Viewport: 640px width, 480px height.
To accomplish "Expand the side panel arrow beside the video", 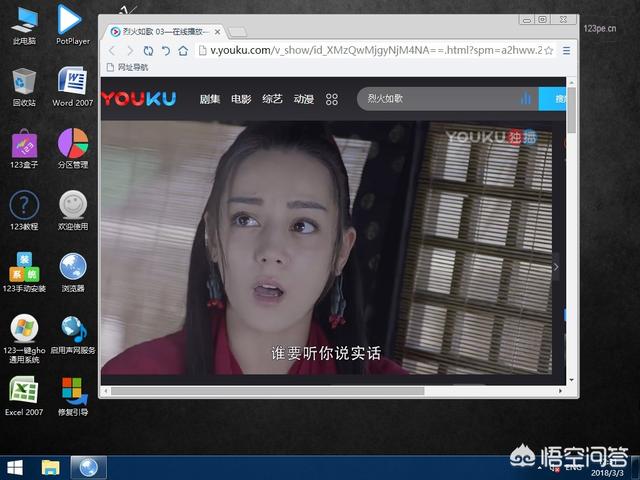I will [x=556, y=267].
